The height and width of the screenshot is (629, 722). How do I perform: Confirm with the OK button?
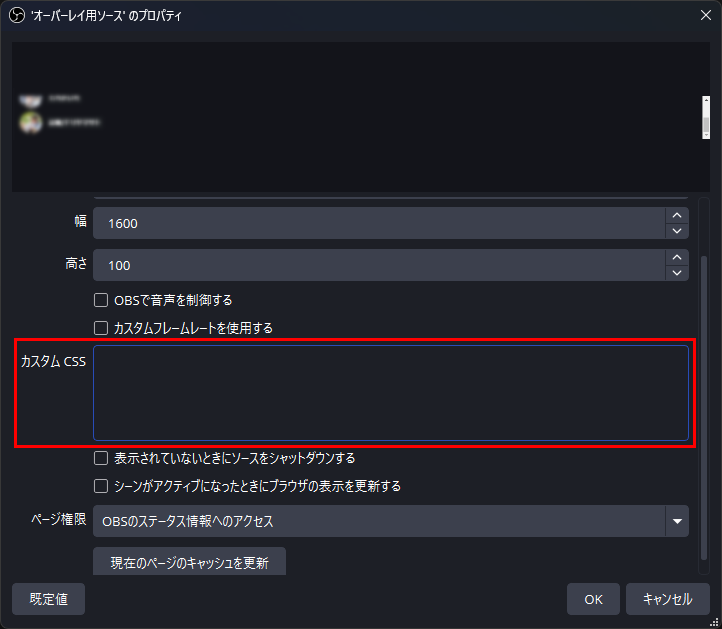coord(593,599)
